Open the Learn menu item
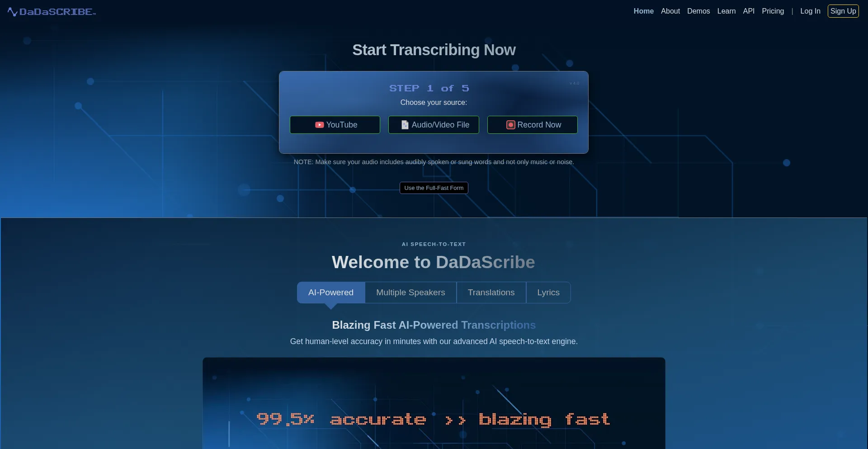The width and height of the screenshot is (868, 449). pos(726,11)
